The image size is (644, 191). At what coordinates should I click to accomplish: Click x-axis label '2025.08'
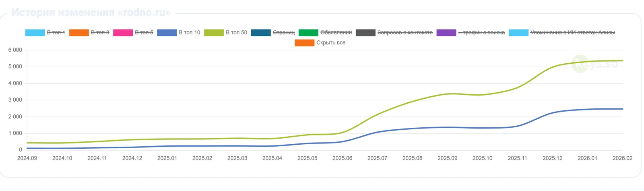pos(412,158)
